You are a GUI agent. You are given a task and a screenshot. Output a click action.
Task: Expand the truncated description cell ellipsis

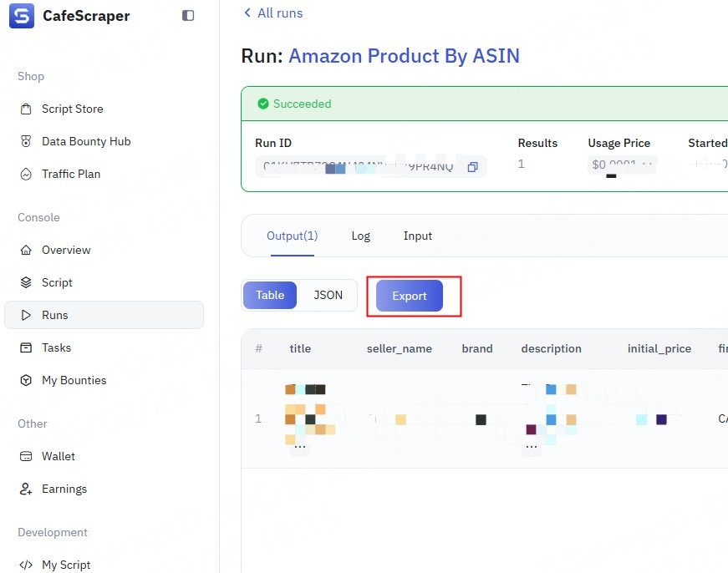point(532,447)
